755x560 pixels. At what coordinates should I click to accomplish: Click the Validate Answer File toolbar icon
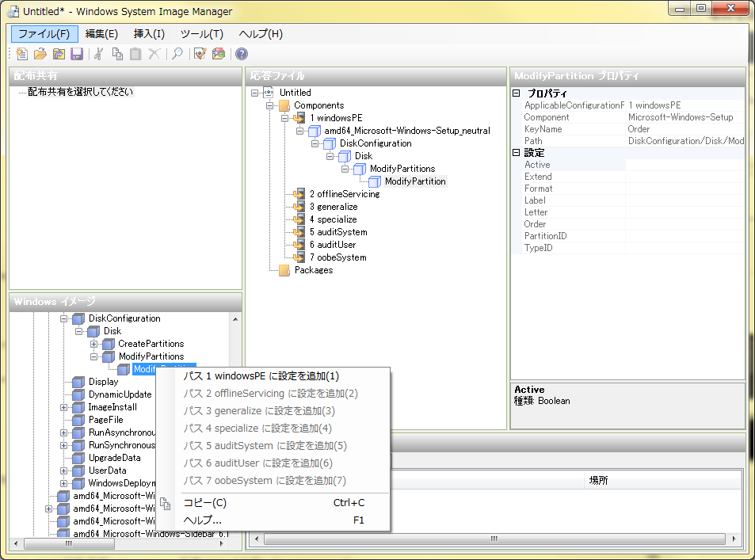[200, 54]
